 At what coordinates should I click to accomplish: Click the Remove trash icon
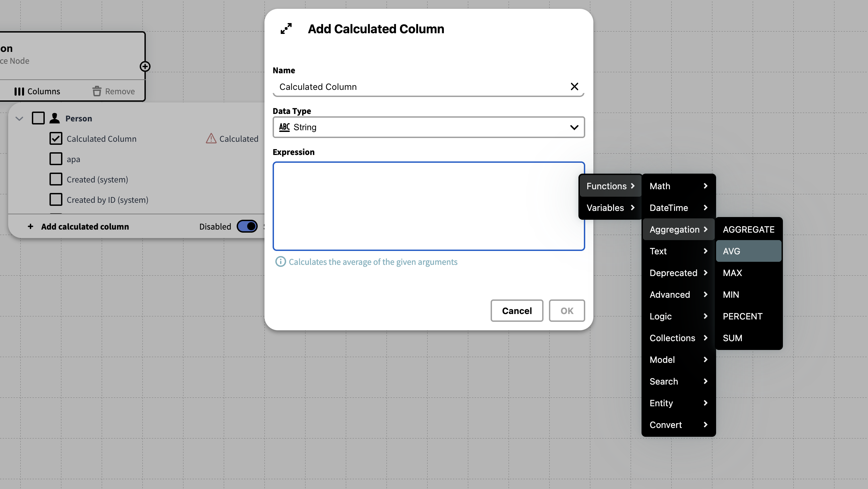click(97, 91)
